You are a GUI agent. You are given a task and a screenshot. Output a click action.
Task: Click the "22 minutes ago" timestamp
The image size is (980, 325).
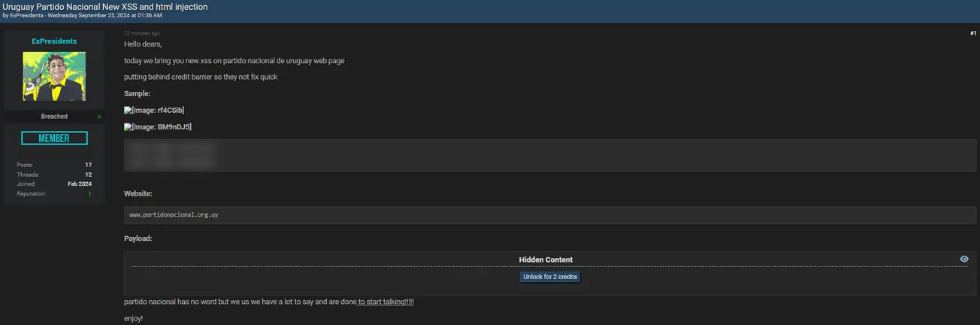(142, 33)
